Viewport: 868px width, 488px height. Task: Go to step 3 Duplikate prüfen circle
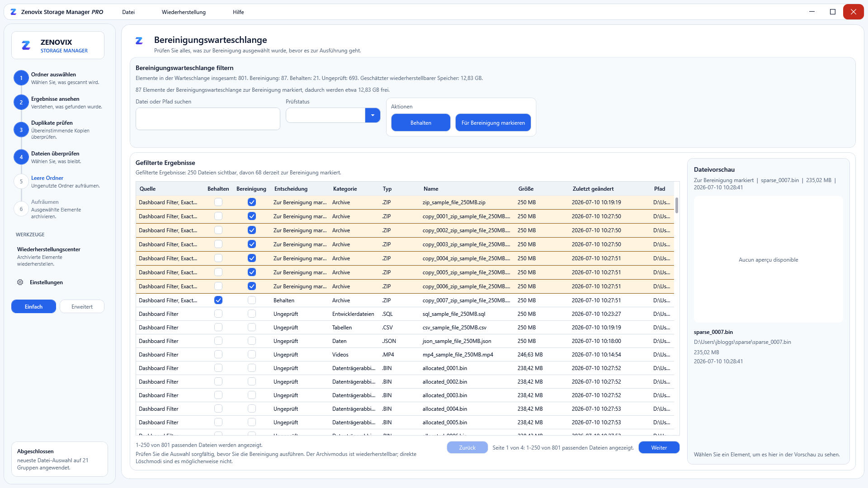(x=21, y=130)
